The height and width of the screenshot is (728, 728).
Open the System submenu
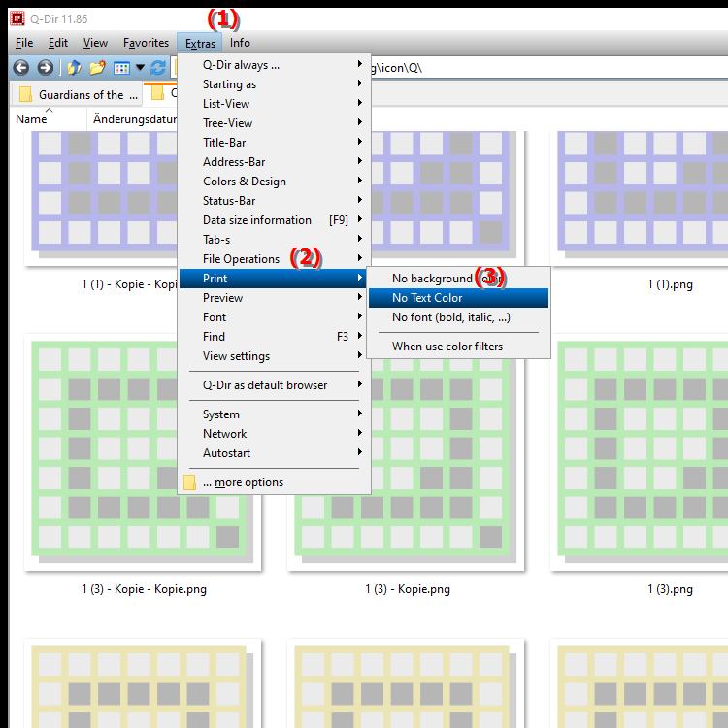tap(274, 414)
